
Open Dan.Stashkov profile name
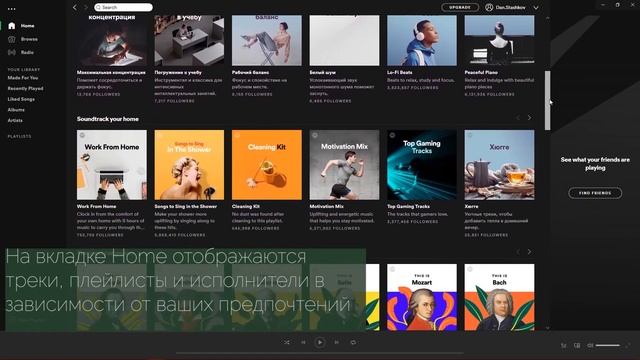point(511,7)
